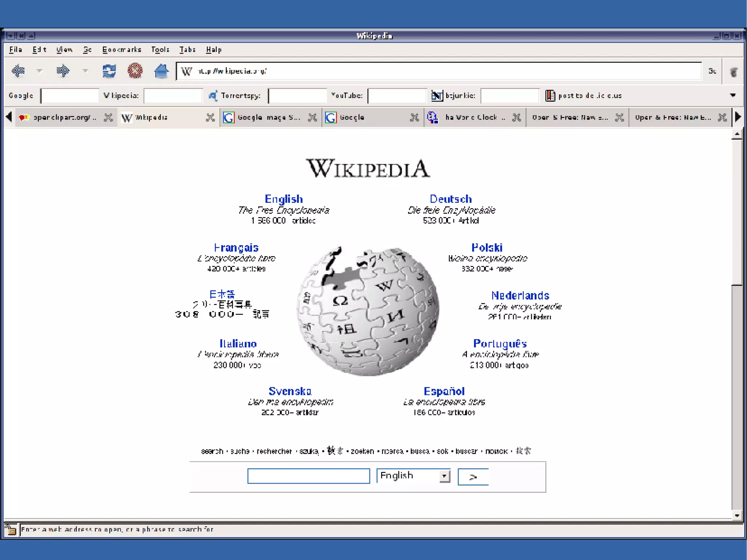Click the Wikipedia globe logo
Screen dimensions: 747x560
pos(368,310)
